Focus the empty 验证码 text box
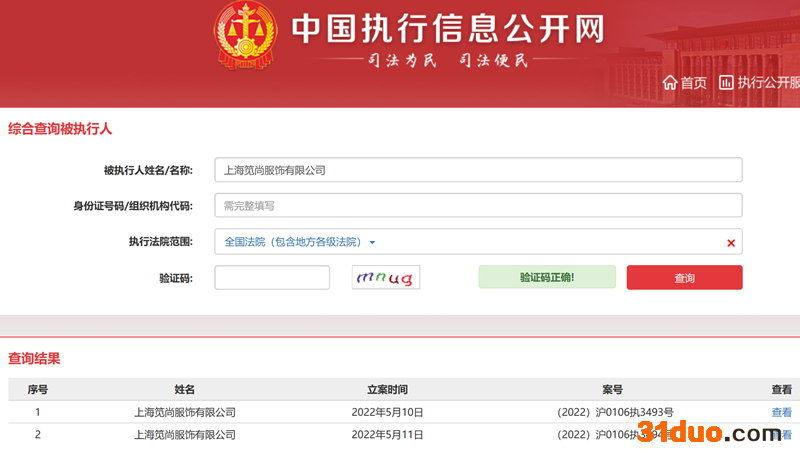Image resolution: width=800 pixels, height=454 pixels. (x=272, y=277)
